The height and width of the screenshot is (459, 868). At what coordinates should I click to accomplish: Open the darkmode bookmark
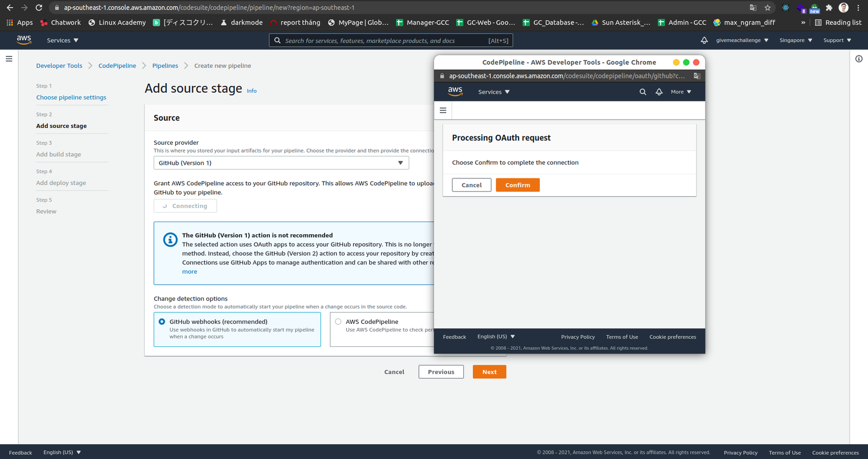click(241, 23)
